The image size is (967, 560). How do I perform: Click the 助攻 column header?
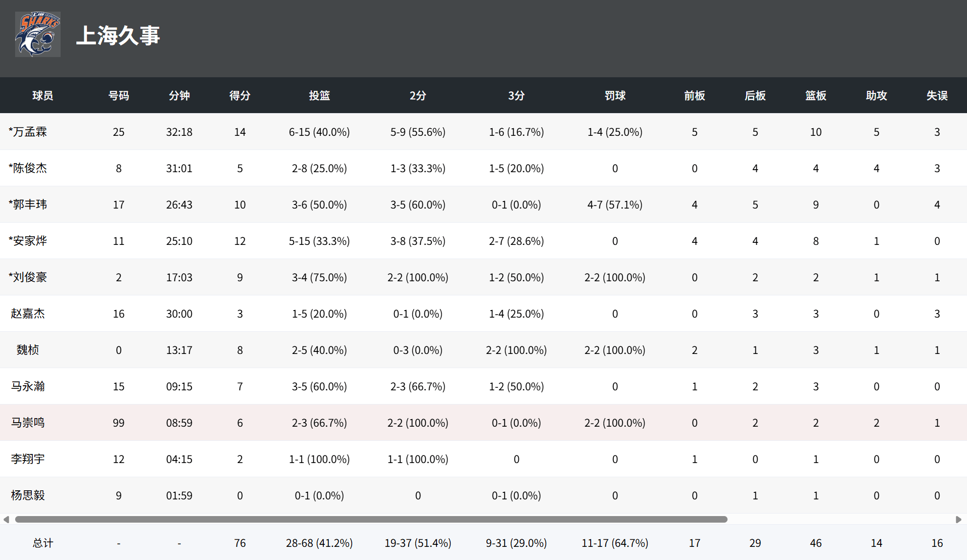tap(877, 95)
